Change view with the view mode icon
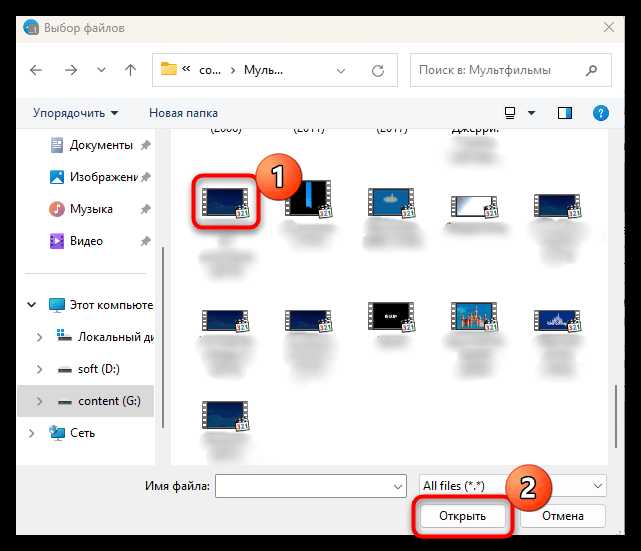641x551 pixels. 510,113
